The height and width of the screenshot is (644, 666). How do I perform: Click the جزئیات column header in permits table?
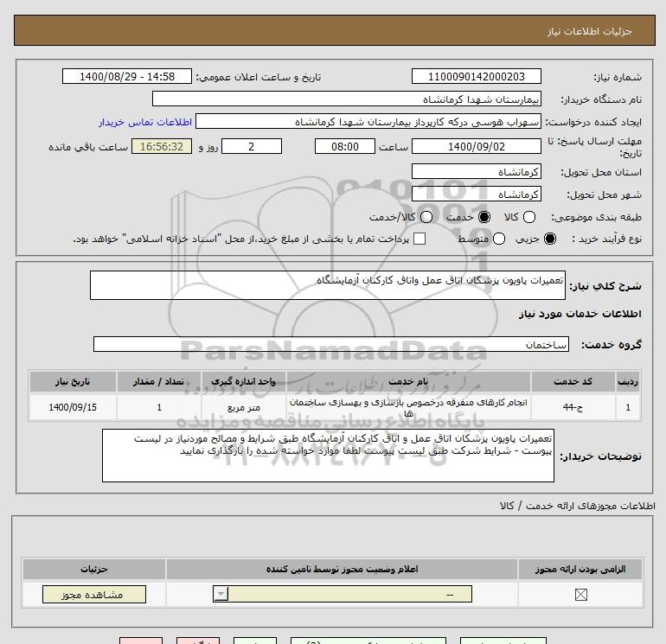pyautogui.click(x=94, y=569)
